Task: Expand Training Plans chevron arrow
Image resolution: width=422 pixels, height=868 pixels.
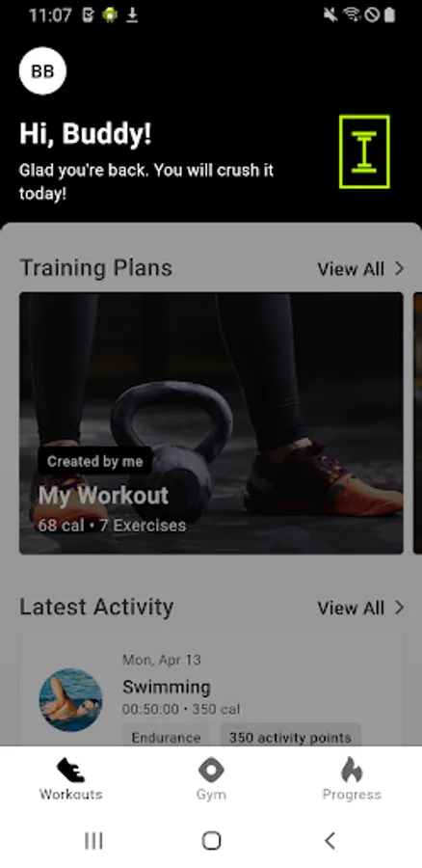Action: (x=399, y=269)
